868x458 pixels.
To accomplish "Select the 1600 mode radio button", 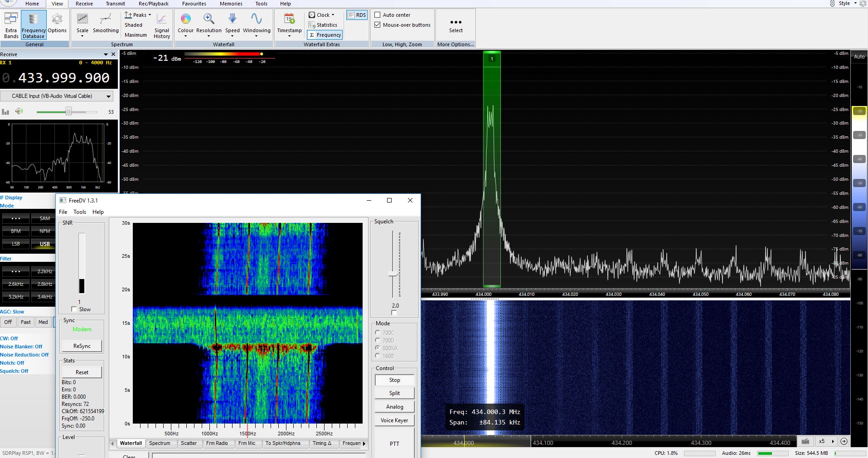I will click(378, 356).
